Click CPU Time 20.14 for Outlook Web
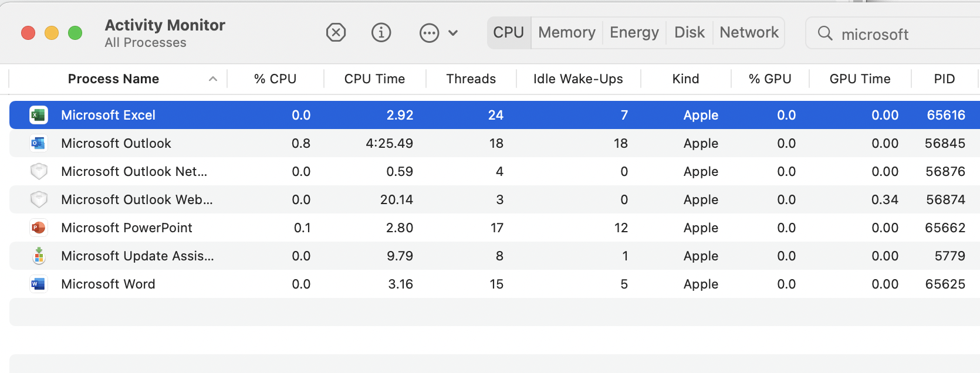 (x=397, y=199)
